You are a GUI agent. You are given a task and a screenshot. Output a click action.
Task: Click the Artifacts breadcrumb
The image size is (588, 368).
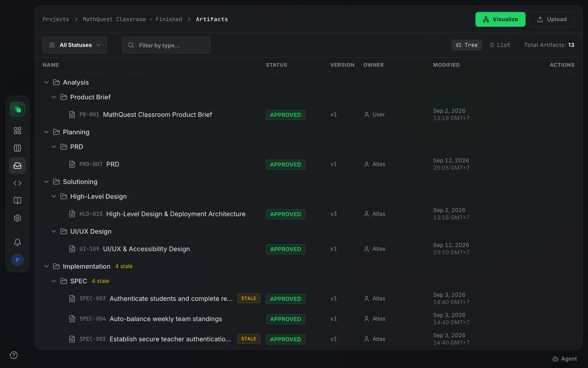212,19
